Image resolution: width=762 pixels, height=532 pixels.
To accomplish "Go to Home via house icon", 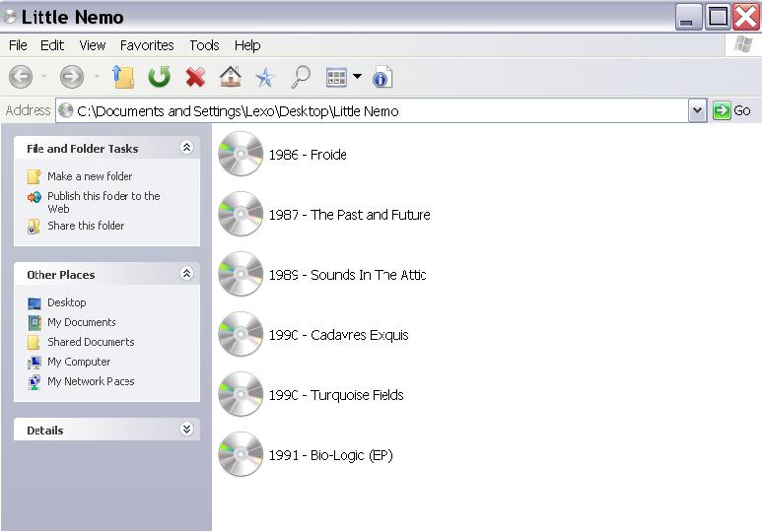I will point(231,77).
